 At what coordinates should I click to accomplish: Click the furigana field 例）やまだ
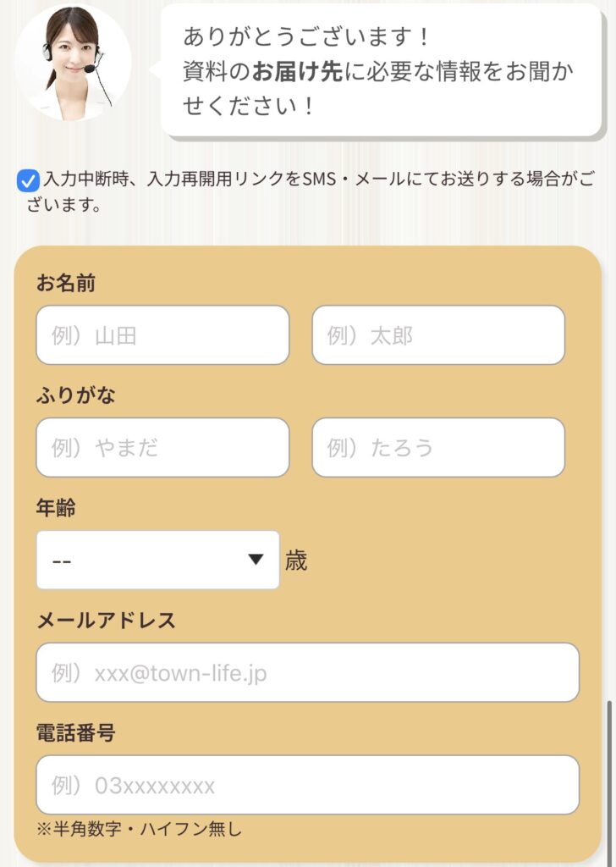pos(162,447)
